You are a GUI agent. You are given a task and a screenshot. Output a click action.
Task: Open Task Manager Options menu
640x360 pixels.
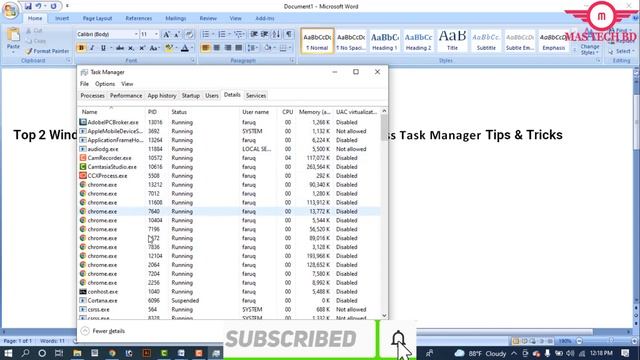[x=105, y=84]
